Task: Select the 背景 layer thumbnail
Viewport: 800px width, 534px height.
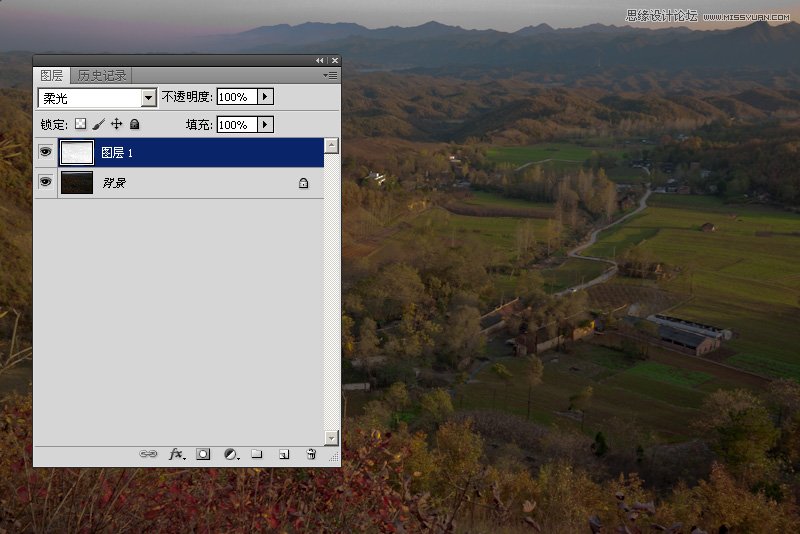Action: pyautogui.click(x=77, y=183)
